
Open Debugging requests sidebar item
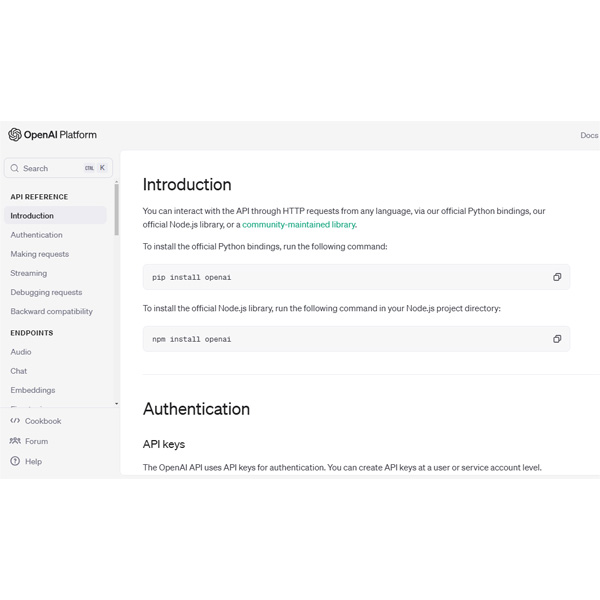46,292
